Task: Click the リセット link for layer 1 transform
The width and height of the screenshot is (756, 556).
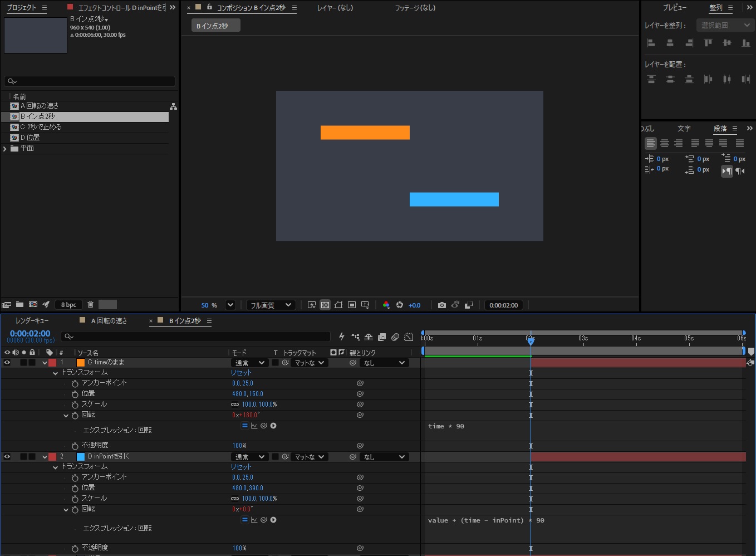Action: point(241,373)
